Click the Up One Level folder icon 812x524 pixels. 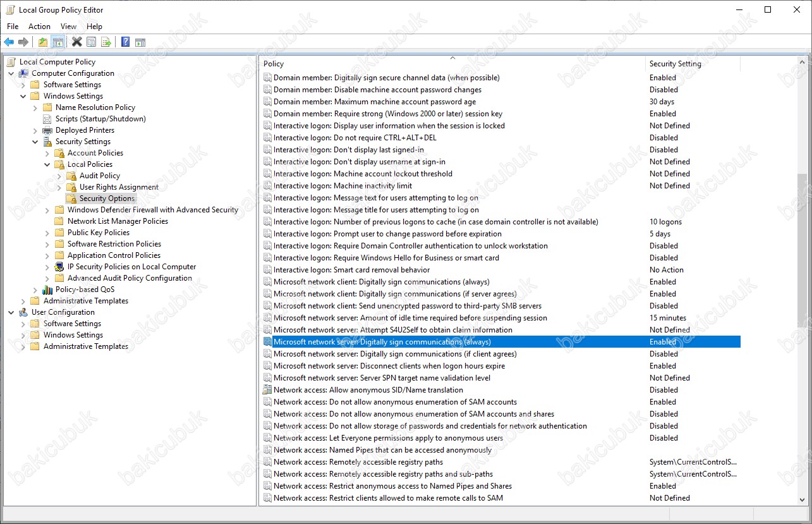pos(43,42)
